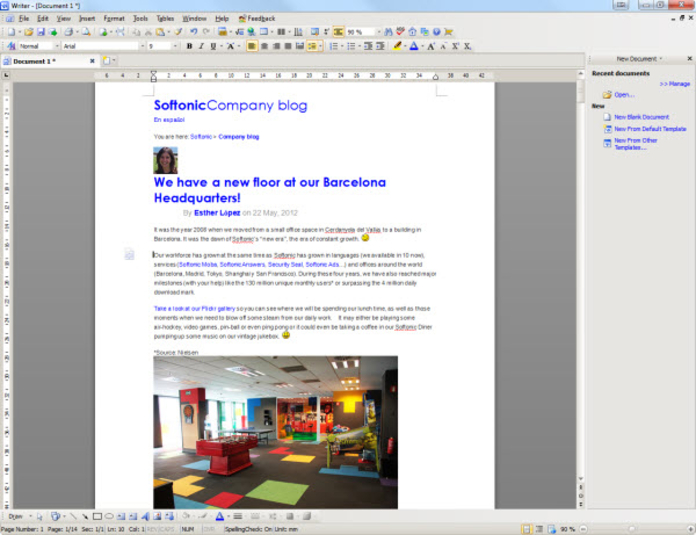Apply superscript formatting
This screenshot has height=535, width=696.
tap(455, 46)
